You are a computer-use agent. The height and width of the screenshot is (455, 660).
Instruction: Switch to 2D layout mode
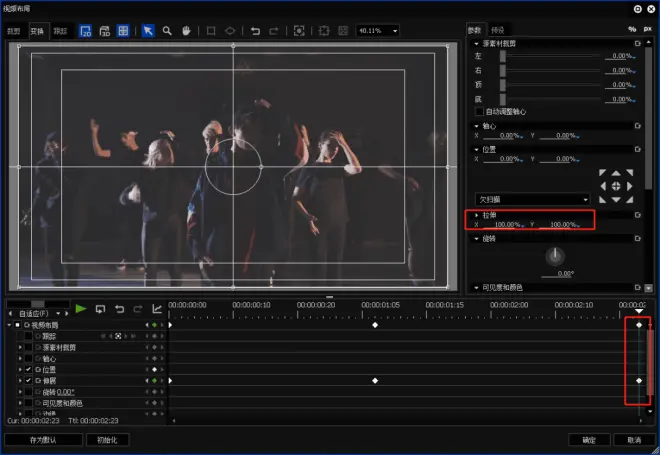(85, 31)
